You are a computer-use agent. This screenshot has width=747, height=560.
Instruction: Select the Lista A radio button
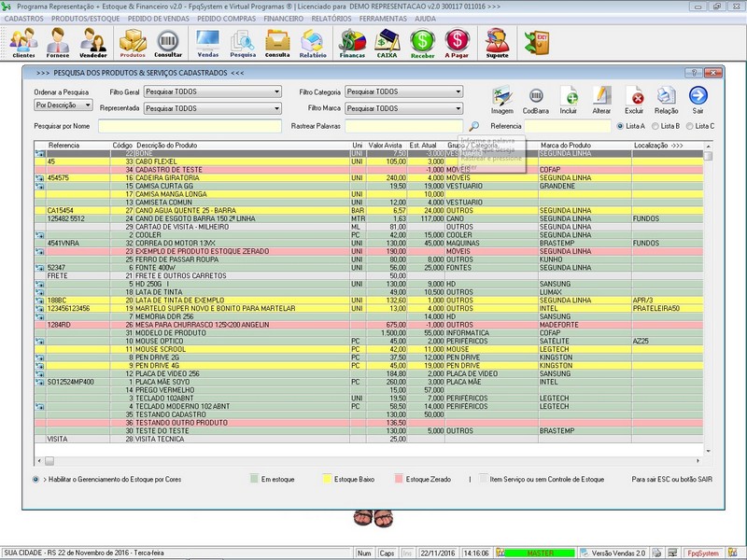click(620, 126)
